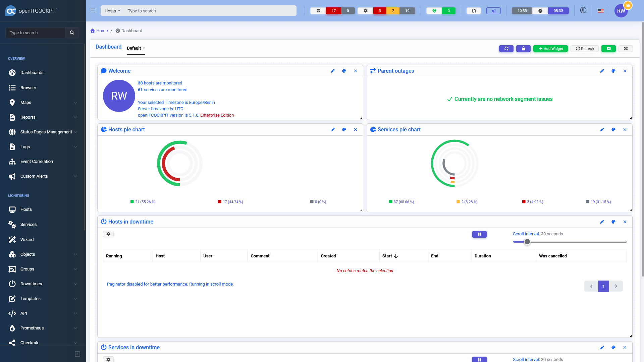The height and width of the screenshot is (362, 644).
Task: Click the Add Widget button
Action: [x=551, y=49]
